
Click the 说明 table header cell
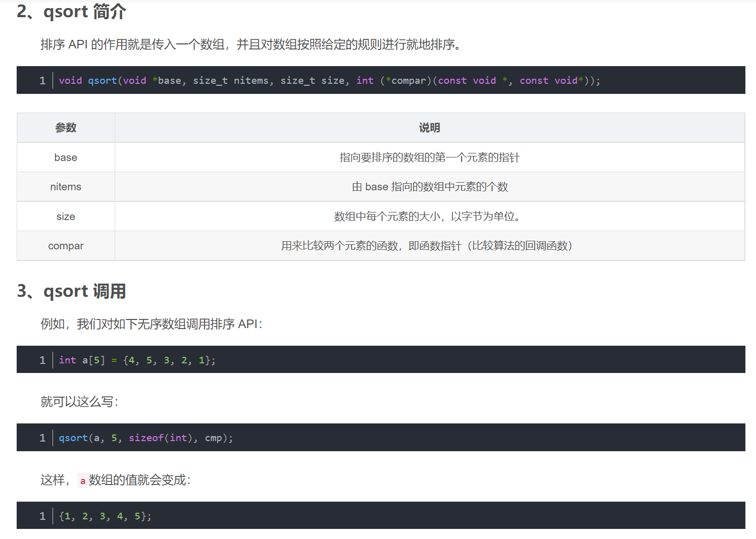[430, 128]
